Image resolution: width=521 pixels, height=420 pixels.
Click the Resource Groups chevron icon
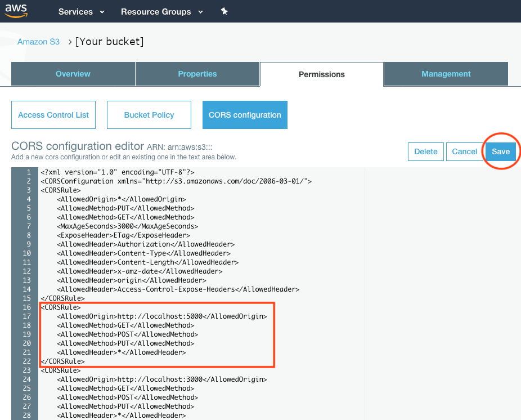[x=200, y=12]
